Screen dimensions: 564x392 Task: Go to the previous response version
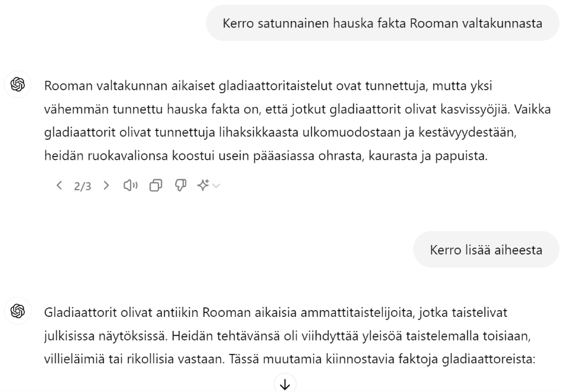(60, 185)
